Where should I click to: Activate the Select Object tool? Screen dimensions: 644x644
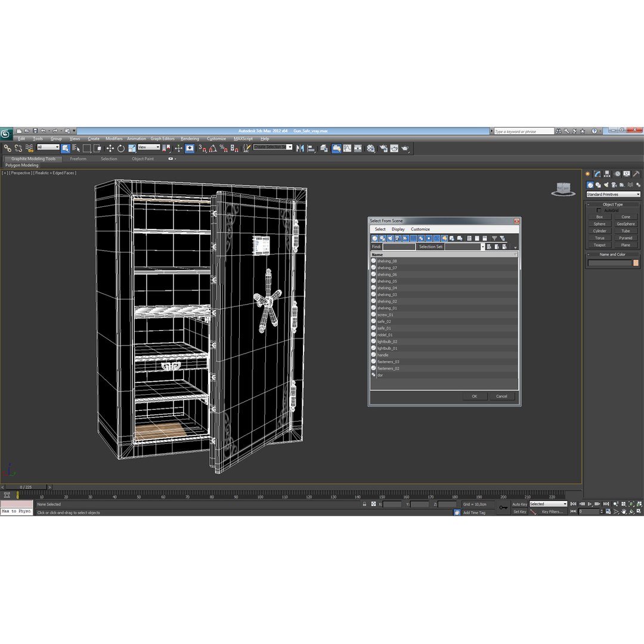(x=66, y=148)
